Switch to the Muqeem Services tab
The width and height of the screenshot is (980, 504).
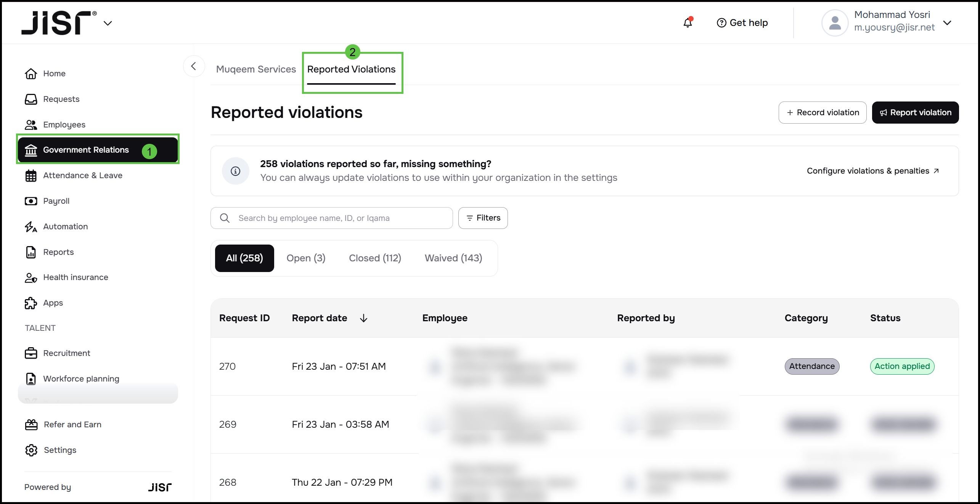click(256, 69)
